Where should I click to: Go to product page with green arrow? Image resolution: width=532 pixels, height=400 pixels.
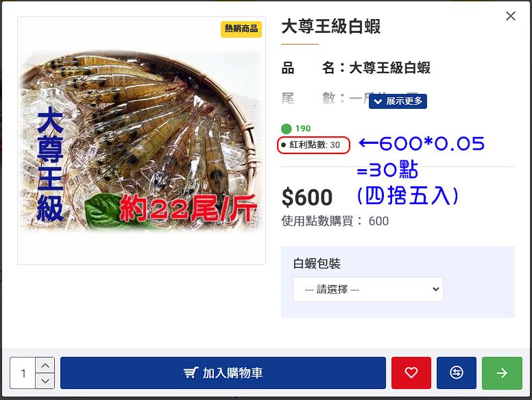click(502, 373)
